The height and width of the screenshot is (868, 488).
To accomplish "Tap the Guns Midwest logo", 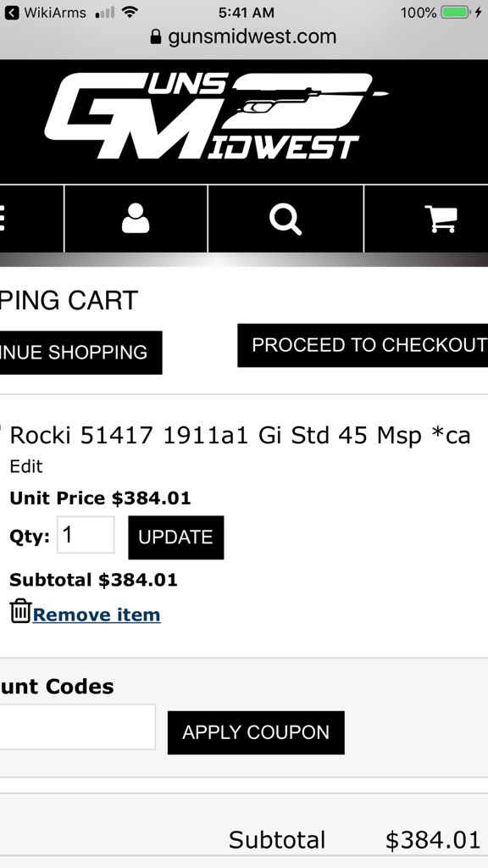I will (216, 116).
